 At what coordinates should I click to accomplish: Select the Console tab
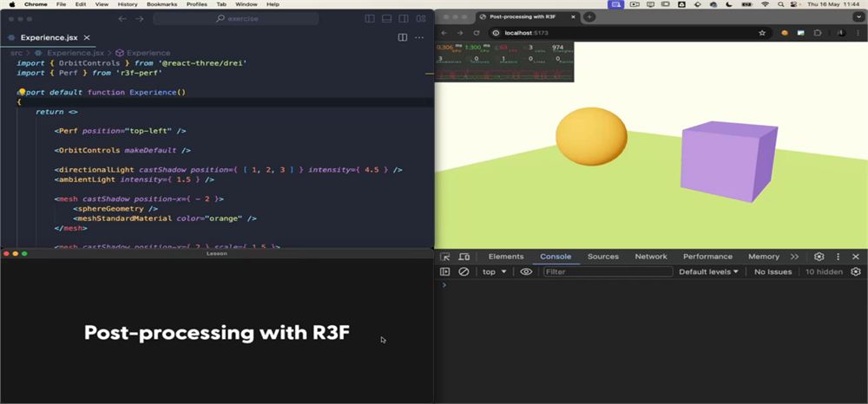pyautogui.click(x=556, y=257)
